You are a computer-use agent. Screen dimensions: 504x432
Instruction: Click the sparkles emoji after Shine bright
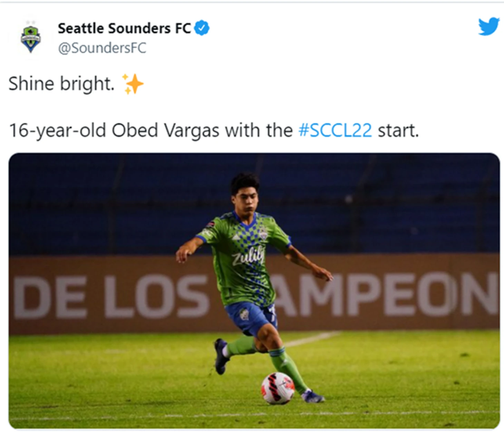point(133,84)
